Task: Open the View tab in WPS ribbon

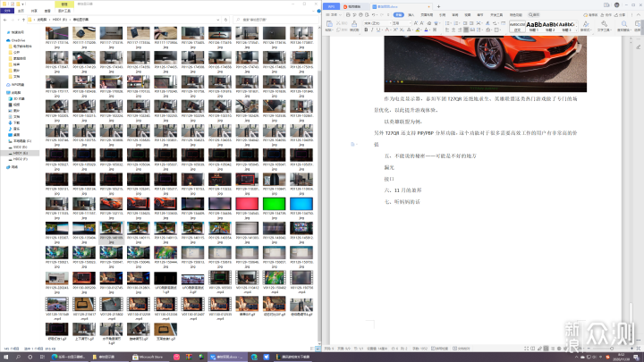Action: 468,15
